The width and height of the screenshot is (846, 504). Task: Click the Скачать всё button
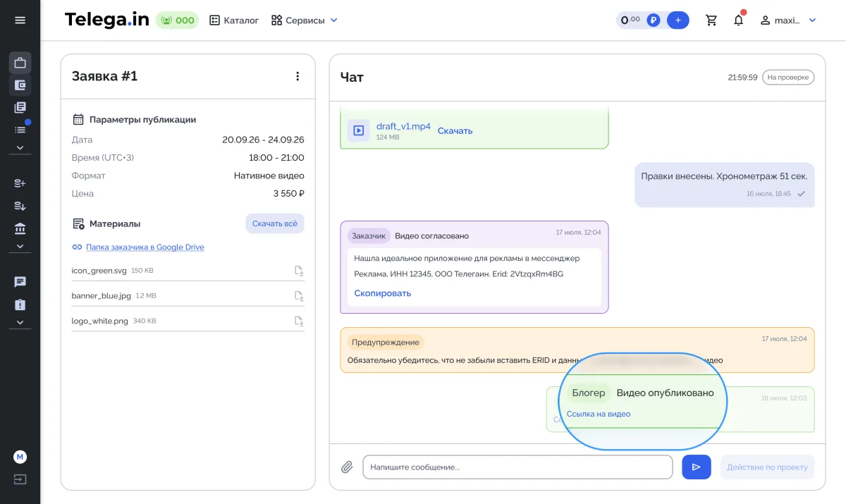click(x=275, y=223)
